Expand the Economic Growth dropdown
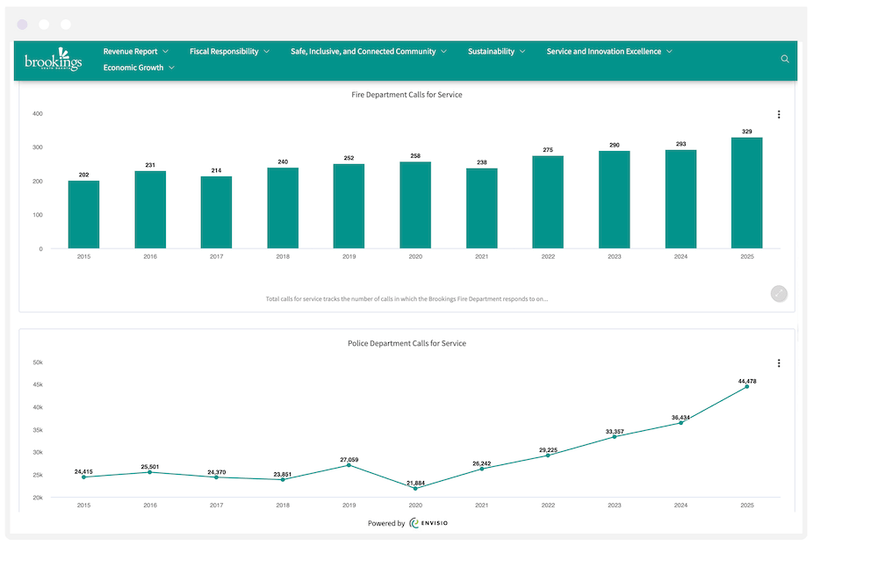This screenshot has width=878, height=588. pos(139,68)
